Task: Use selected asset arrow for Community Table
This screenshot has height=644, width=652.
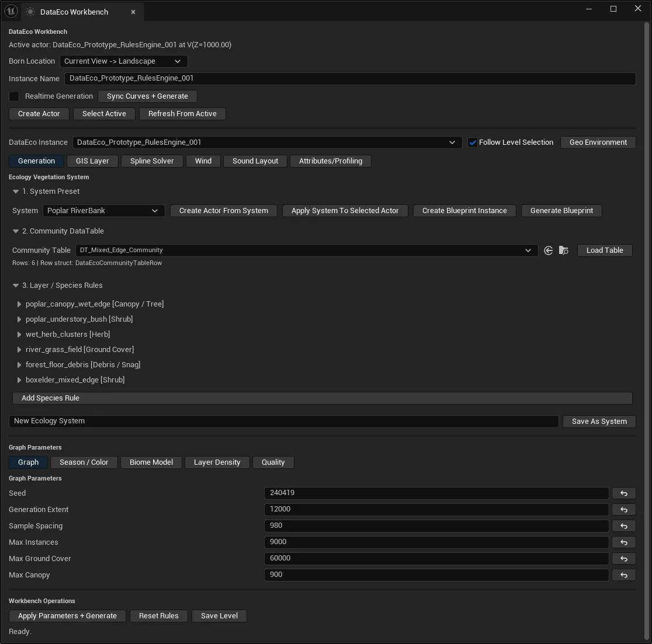Action: tap(549, 250)
